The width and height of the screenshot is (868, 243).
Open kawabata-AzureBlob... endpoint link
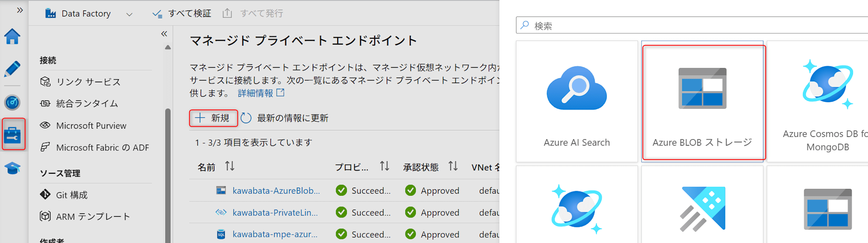pyautogui.click(x=276, y=191)
